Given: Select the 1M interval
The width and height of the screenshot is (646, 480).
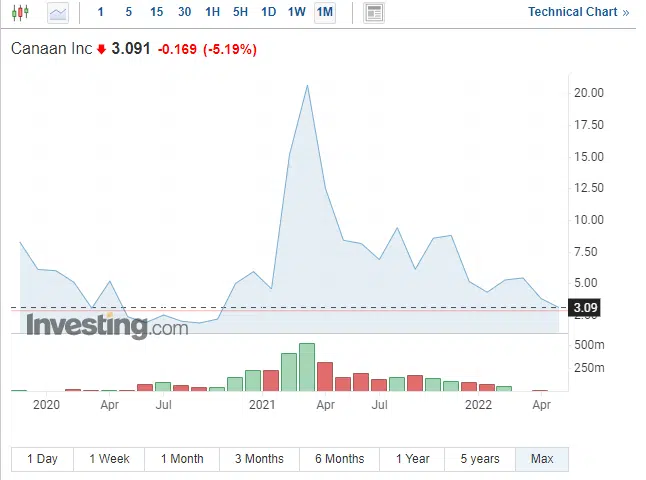Looking at the screenshot, I should 325,12.
